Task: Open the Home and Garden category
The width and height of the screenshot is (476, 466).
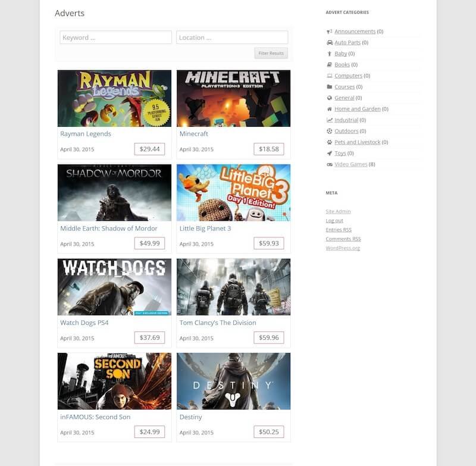Action: (358, 109)
